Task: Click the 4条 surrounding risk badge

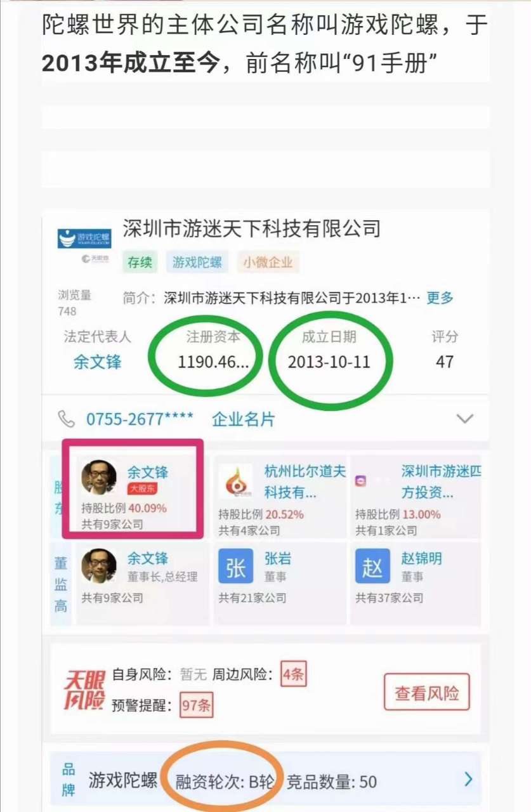Action: [294, 674]
